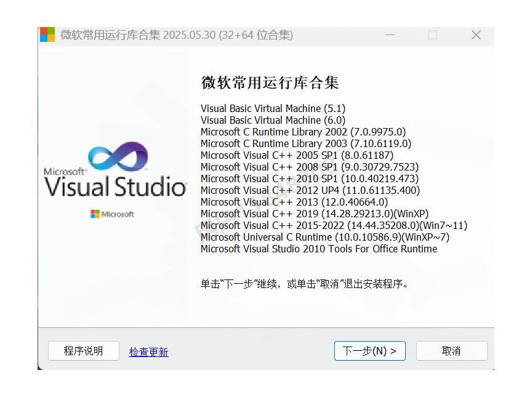Click Microsoft Visual C++ 2015-2022 line

334,225
